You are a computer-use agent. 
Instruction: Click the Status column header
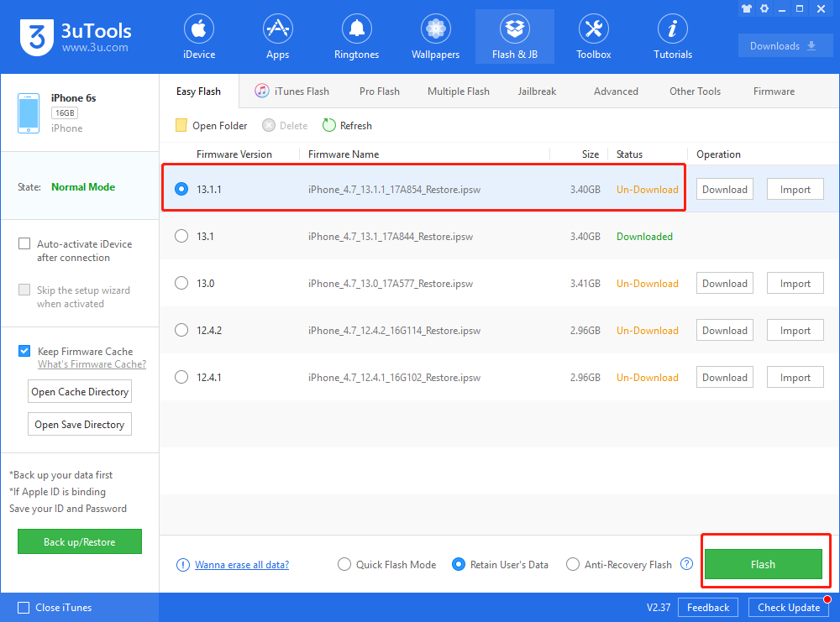click(x=629, y=154)
